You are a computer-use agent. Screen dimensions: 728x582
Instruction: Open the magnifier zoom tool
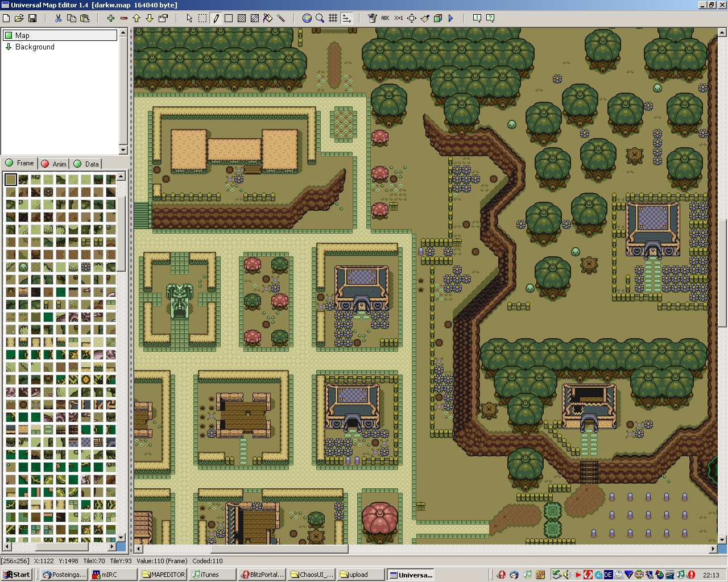point(320,18)
